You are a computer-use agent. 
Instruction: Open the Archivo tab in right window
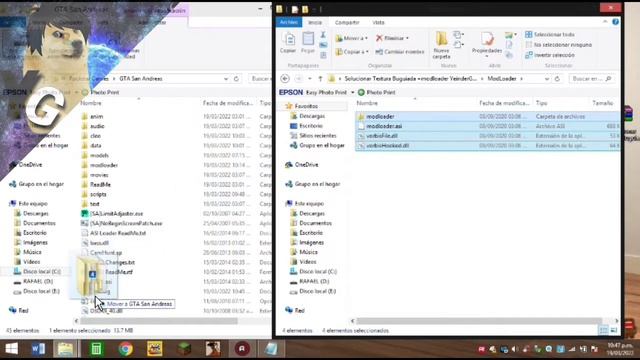click(289, 22)
